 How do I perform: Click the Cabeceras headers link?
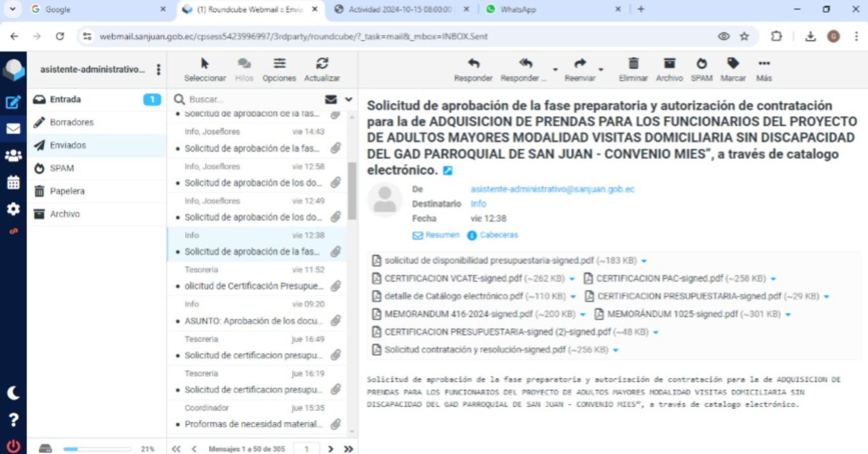(498, 235)
